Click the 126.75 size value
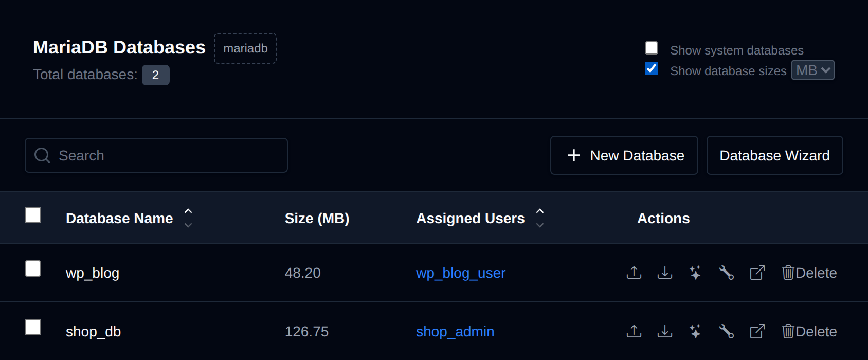Screen dimensions: 868x360 point(306,332)
